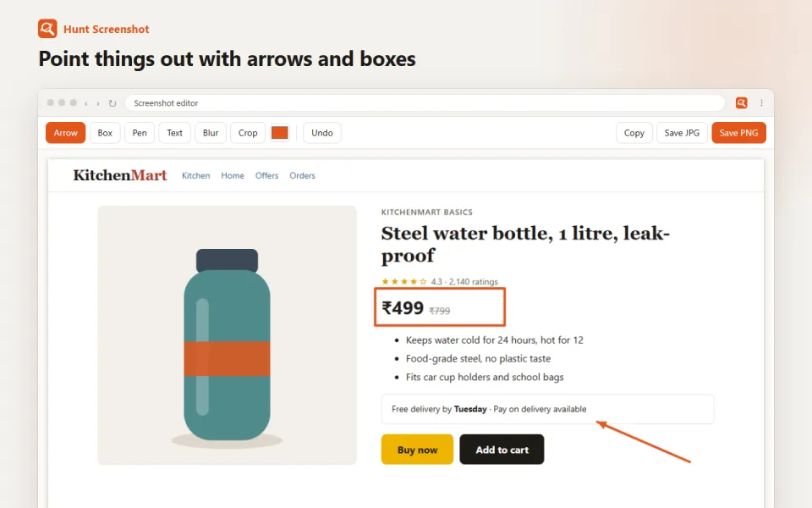Open the Offers navigation link
This screenshot has height=508, width=812.
click(x=266, y=176)
